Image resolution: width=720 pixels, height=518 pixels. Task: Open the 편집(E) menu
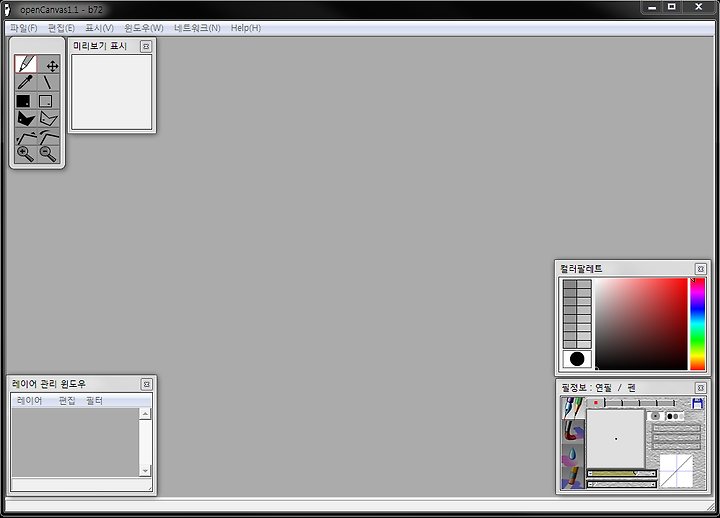[x=62, y=28]
